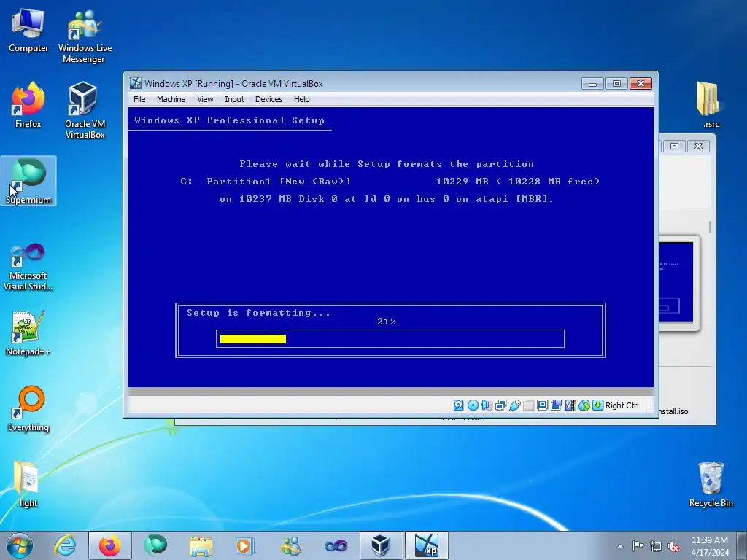Select the Firefox desktop shortcut
The image size is (747, 560).
pos(28,105)
